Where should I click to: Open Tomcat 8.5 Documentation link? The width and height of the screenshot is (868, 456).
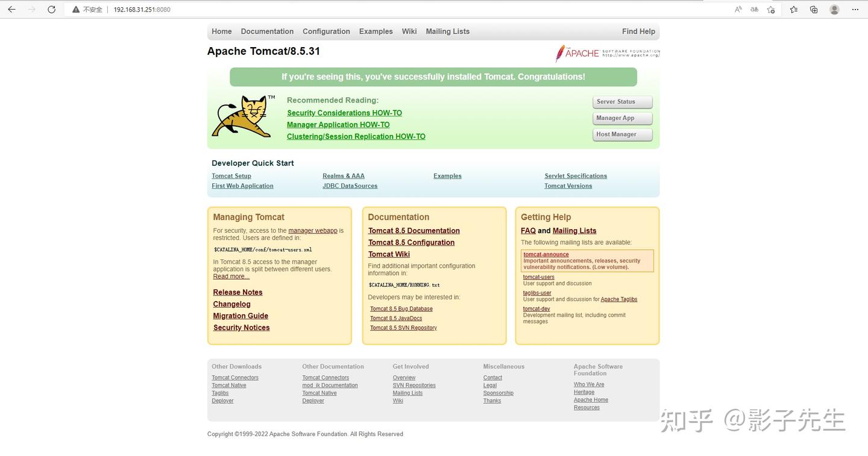(x=414, y=230)
